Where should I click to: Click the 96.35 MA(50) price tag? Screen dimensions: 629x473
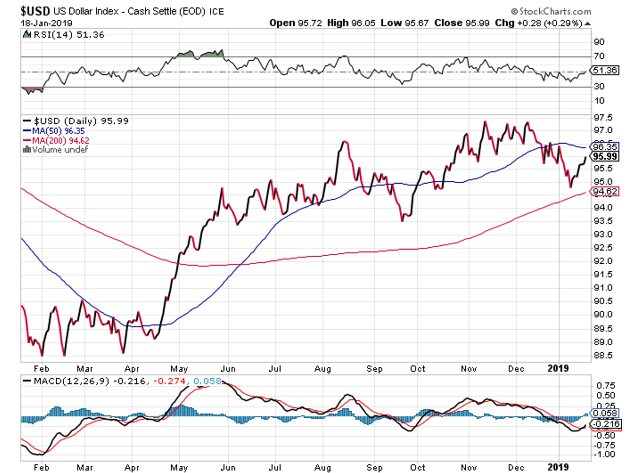603,146
